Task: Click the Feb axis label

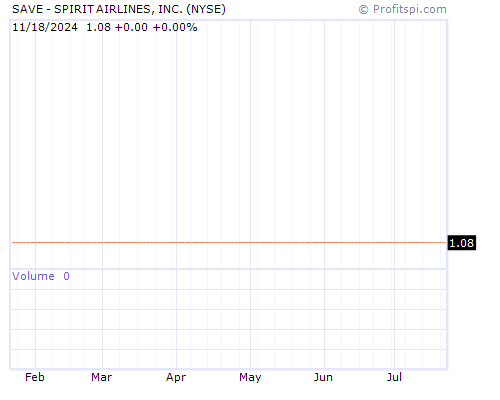Action: (x=35, y=377)
